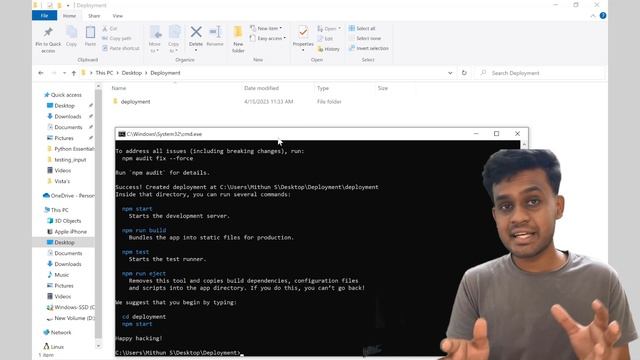Click Deployment in address breadcrumb
The height and width of the screenshot is (360, 640).
165,73
